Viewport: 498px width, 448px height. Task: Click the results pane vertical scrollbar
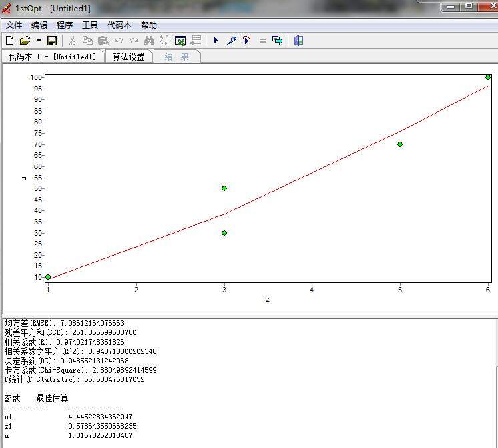[496, 383]
